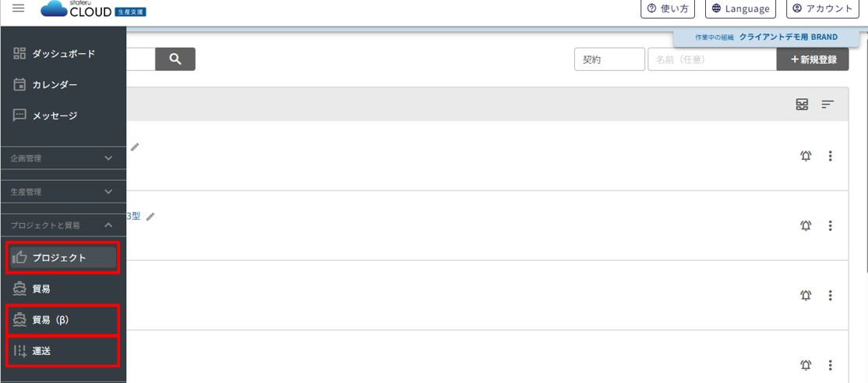Click the ＋新規登録 button

coord(813,59)
